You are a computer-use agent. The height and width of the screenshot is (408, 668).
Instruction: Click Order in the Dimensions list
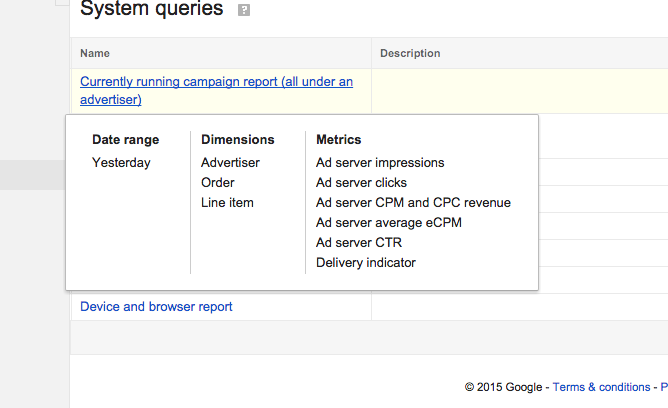point(218,182)
